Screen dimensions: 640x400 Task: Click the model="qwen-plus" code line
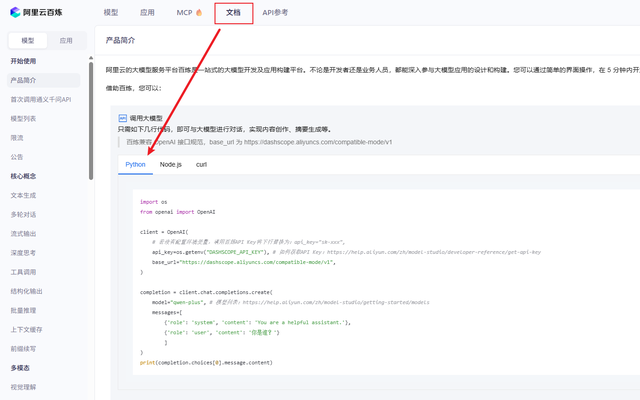tap(291, 302)
